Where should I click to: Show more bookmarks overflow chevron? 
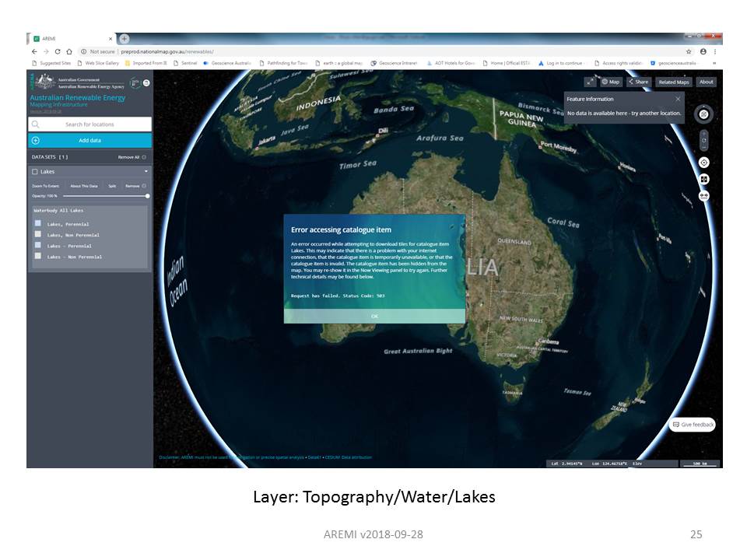[x=714, y=63]
